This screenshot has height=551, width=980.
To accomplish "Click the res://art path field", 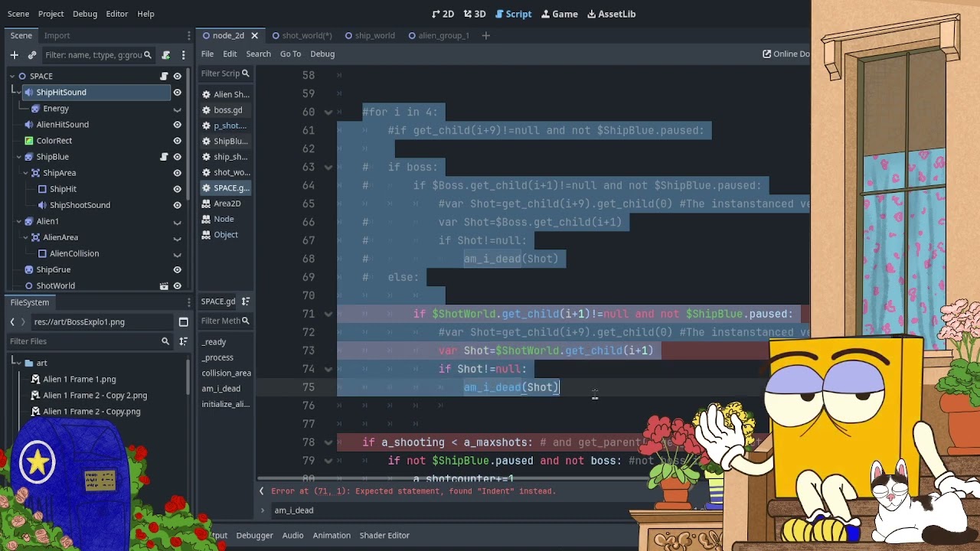I will coord(102,322).
